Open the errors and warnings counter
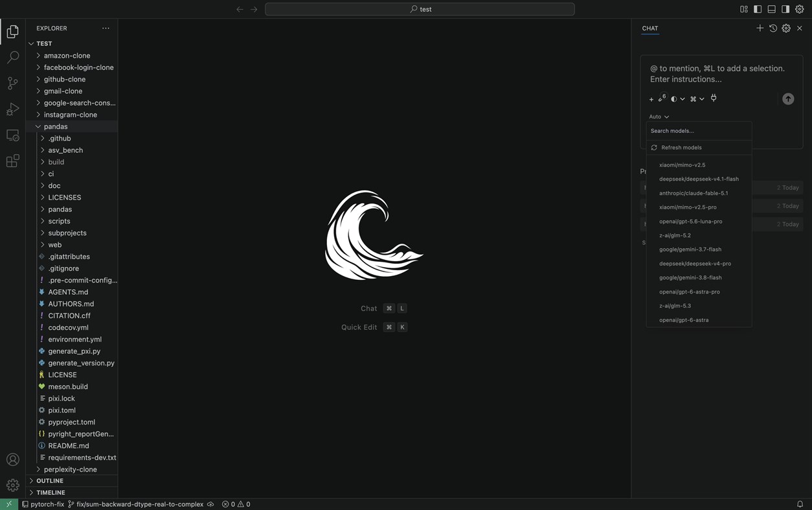The height and width of the screenshot is (510, 812). tap(236, 504)
